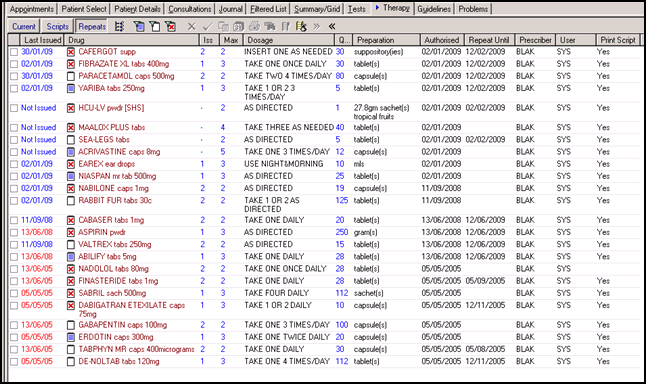Click the blank-page filter icon
The width and height of the screenshot is (646, 384).
pyautogui.click(x=155, y=27)
